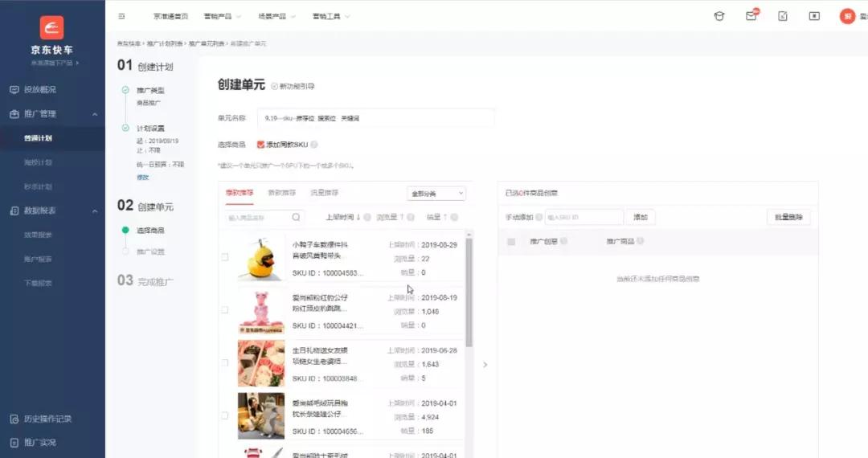This screenshot has height=458, width=868.
Task: Click the 批量删除 button
Action: point(789,218)
